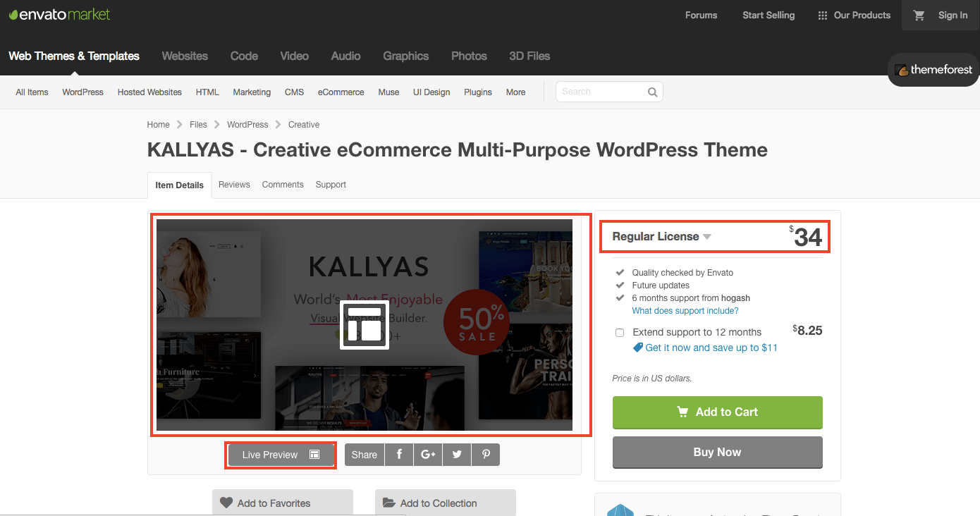Share on Pinterest icon

point(486,455)
